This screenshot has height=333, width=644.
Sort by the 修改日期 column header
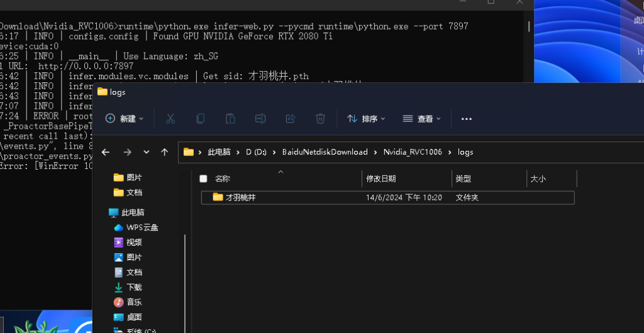coord(381,179)
